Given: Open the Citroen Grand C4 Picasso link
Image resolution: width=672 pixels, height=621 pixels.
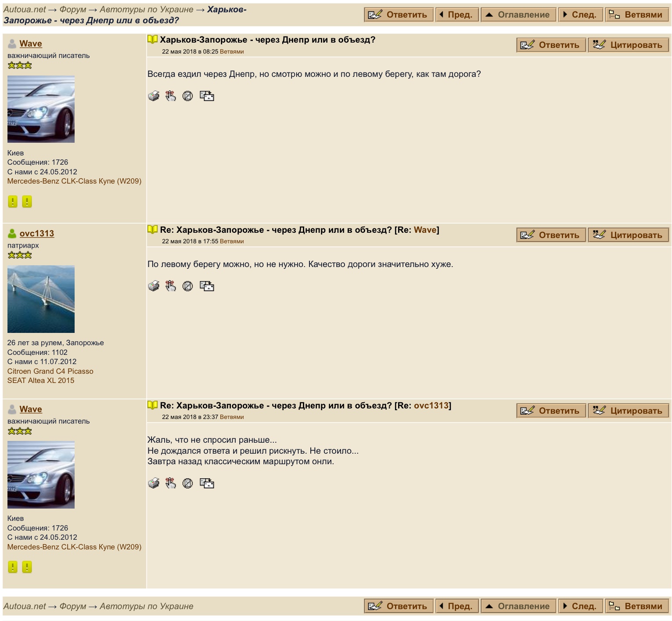Looking at the screenshot, I should point(50,371).
